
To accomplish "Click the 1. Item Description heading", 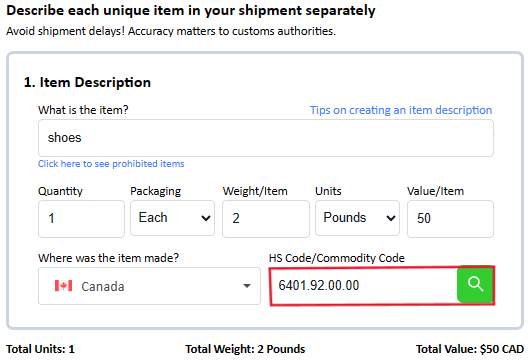I will pyautogui.click(x=87, y=82).
